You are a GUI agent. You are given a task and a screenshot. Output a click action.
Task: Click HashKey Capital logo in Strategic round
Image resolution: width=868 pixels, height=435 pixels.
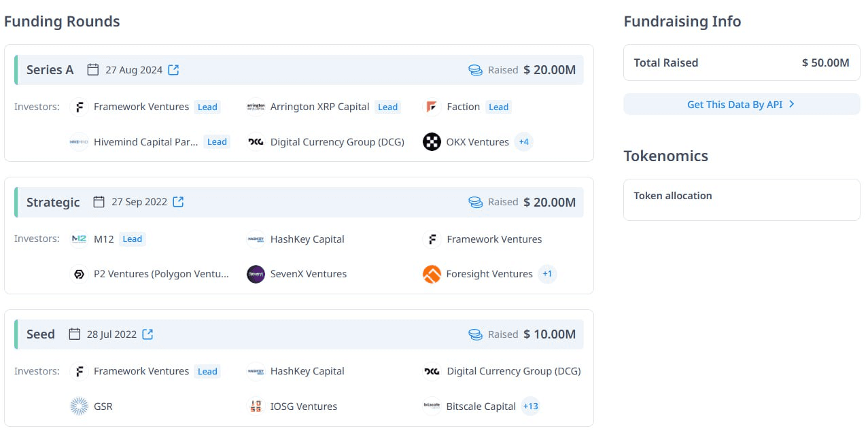(256, 239)
